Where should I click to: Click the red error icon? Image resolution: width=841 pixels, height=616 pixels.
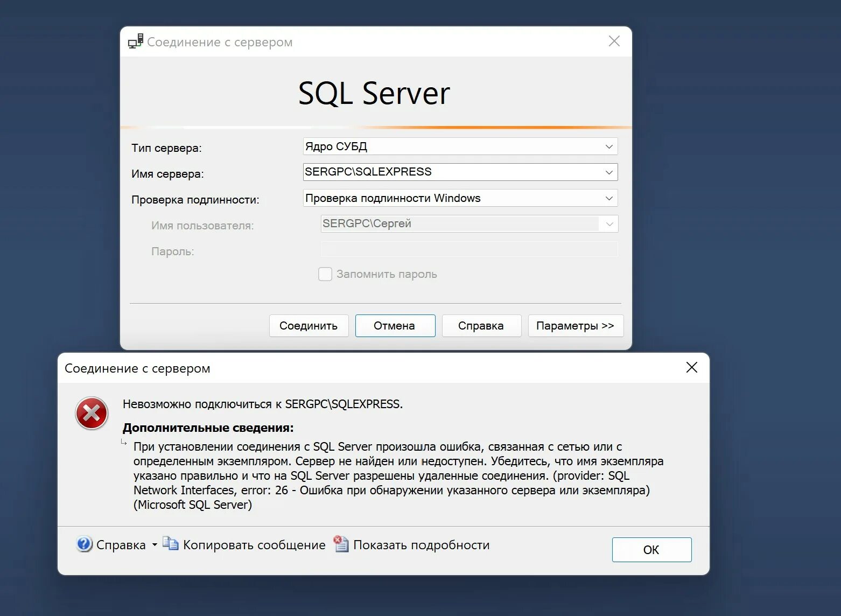tap(91, 414)
